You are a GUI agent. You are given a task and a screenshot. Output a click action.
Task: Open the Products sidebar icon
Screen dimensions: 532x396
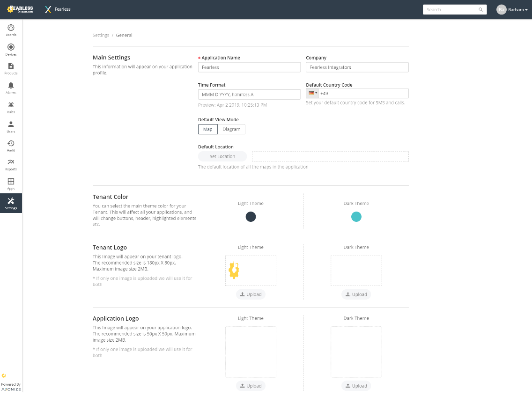coord(11,68)
